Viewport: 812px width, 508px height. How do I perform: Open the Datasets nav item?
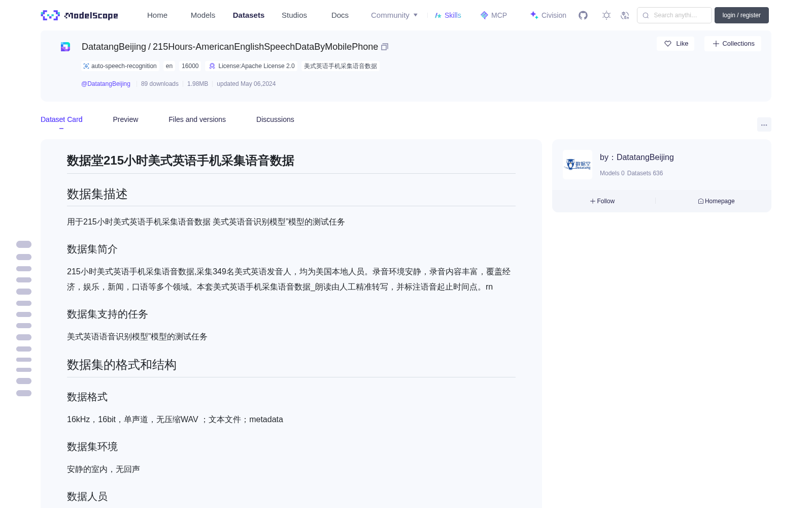point(249,15)
